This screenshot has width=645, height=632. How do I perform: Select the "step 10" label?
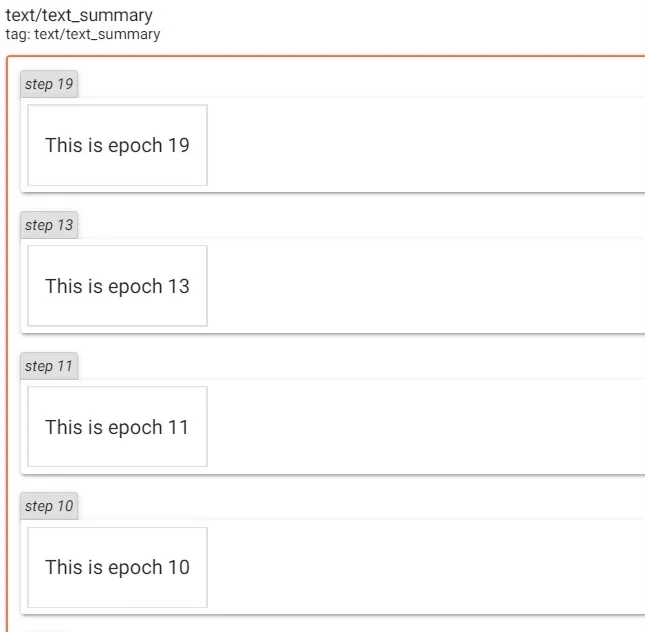(x=49, y=506)
